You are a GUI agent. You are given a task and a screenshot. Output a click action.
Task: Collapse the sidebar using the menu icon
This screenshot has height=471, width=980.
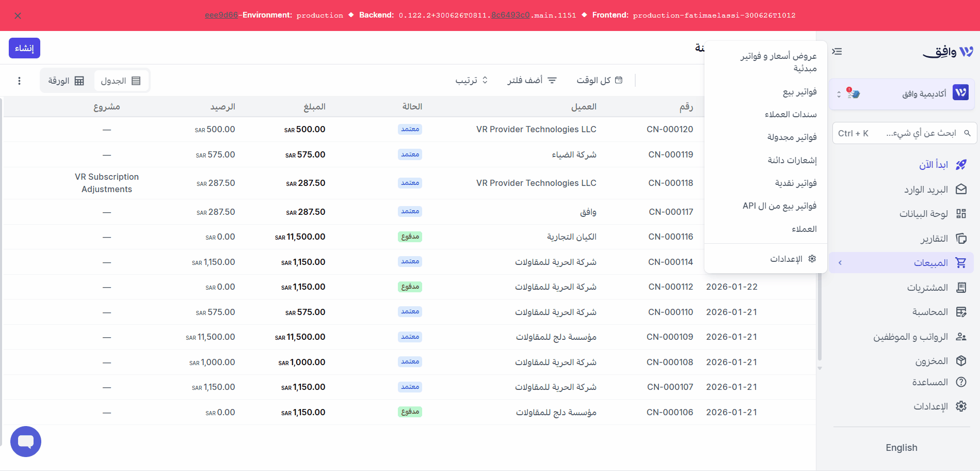pos(837,52)
